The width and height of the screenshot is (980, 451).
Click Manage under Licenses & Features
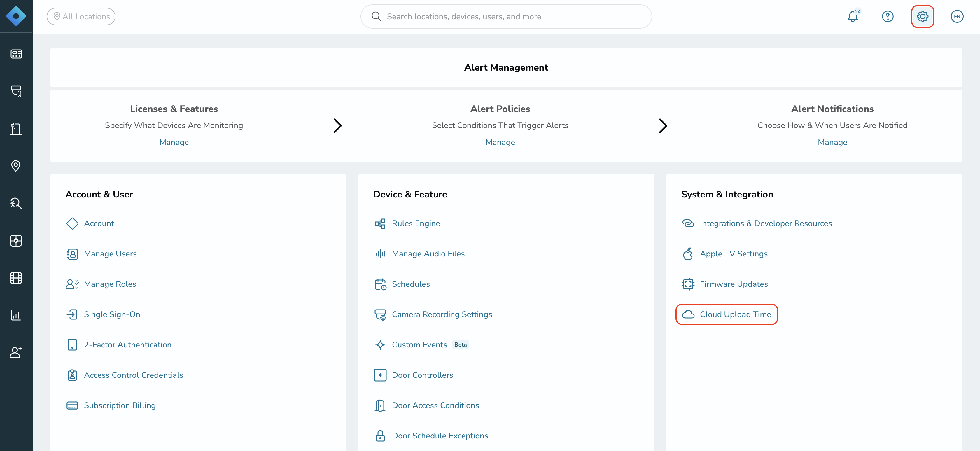(x=174, y=142)
